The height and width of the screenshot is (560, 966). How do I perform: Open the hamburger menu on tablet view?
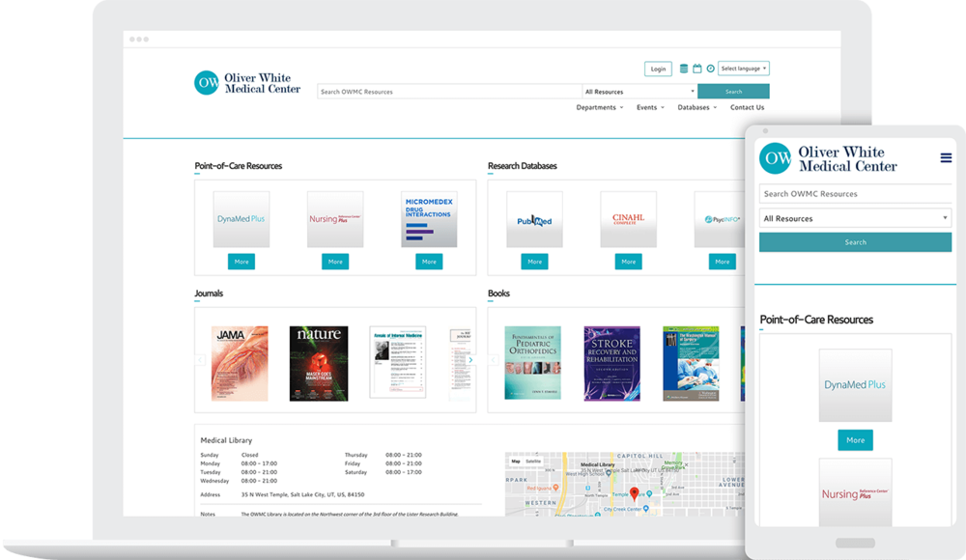pyautogui.click(x=946, y=158)
